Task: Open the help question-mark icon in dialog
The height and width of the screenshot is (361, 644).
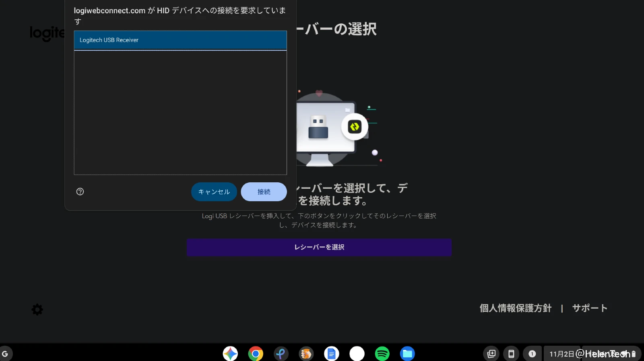Action: coord(80,192)
